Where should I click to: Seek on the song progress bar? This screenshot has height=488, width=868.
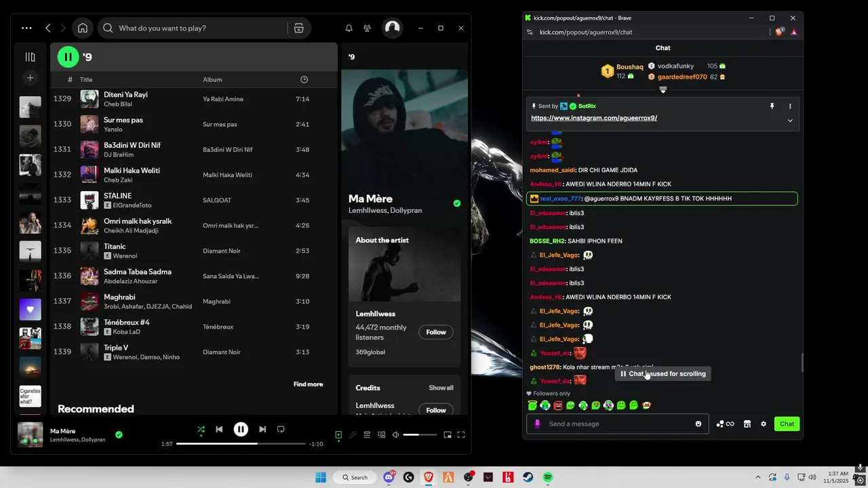click(241, 444)
